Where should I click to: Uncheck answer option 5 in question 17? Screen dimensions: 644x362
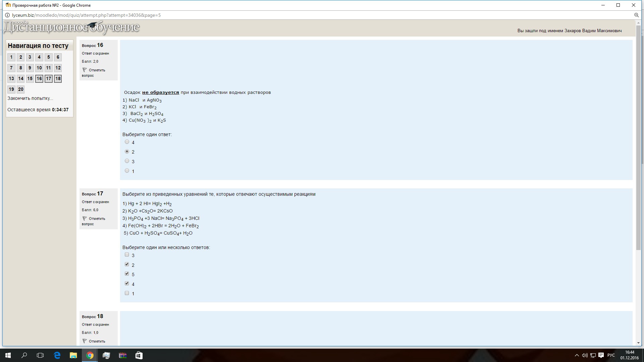(x=127, y=274)
